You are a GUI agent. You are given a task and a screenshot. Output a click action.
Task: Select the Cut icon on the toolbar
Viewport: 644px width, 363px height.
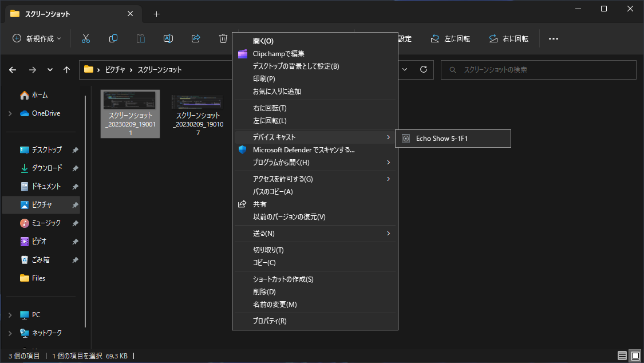coord(85,38)
